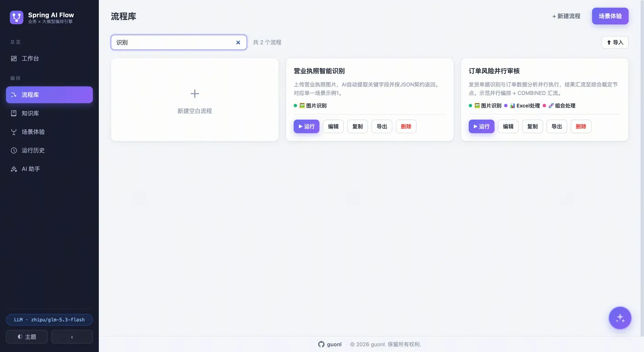The height and width of the screenshot is (352, 644).
Task: Export the 营业执照智能识别 flow
Action: [382, 126]
